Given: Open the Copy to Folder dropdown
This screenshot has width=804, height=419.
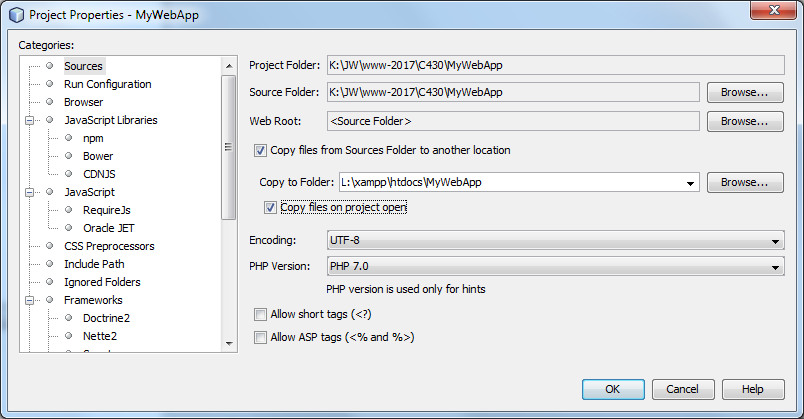Looking at the screenshot, I should tap(690, 183).
